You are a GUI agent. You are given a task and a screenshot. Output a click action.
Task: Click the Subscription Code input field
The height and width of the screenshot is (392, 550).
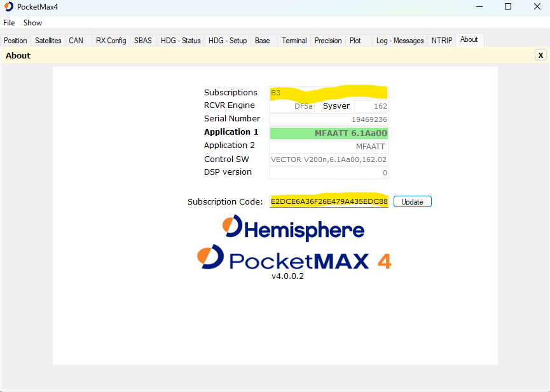pos(329,201)
